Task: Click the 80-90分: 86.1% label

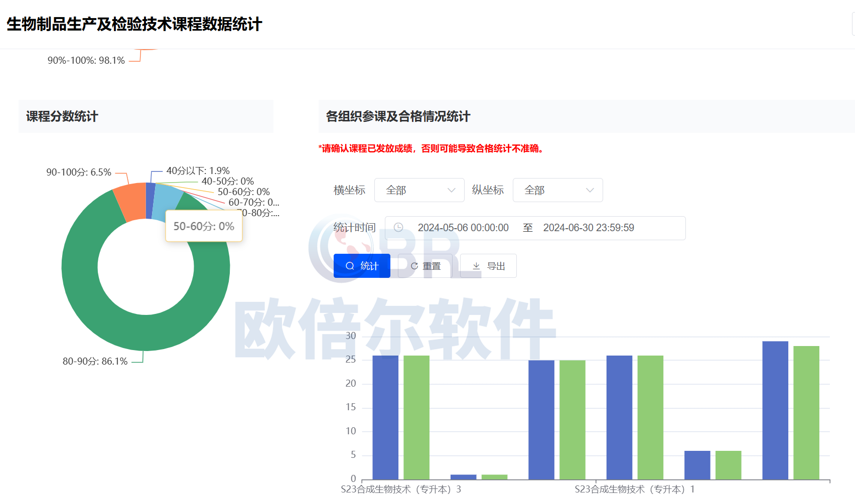Action: [95, 361]
